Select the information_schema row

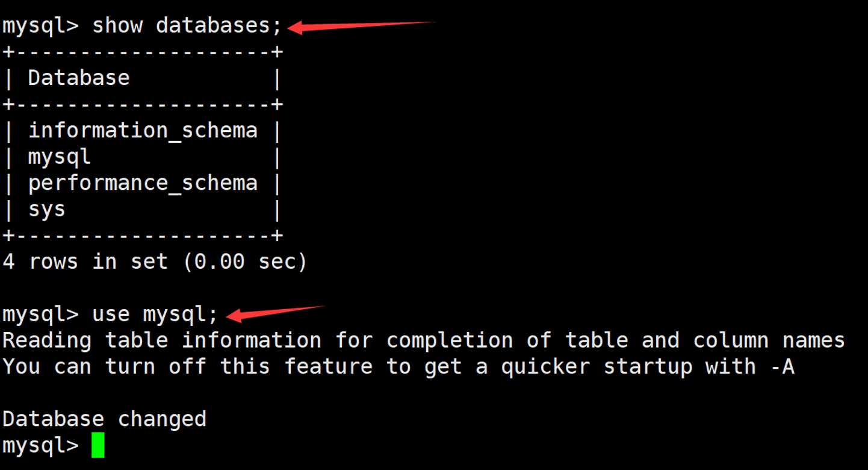tap(143, 130)
